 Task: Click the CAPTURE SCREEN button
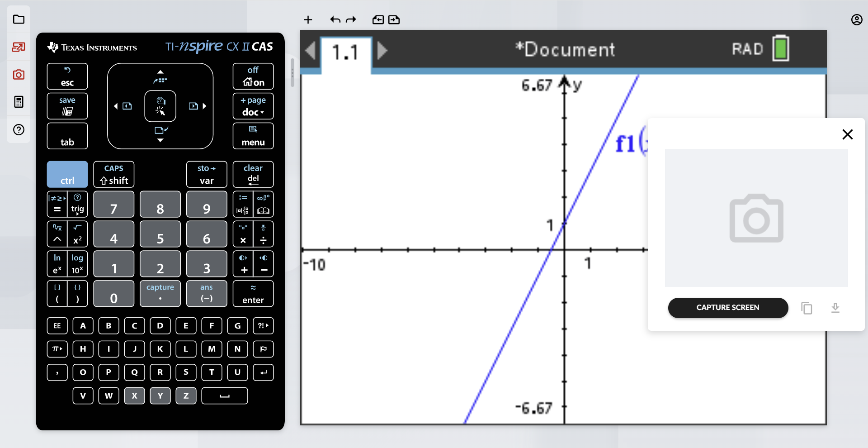point(728,308)
